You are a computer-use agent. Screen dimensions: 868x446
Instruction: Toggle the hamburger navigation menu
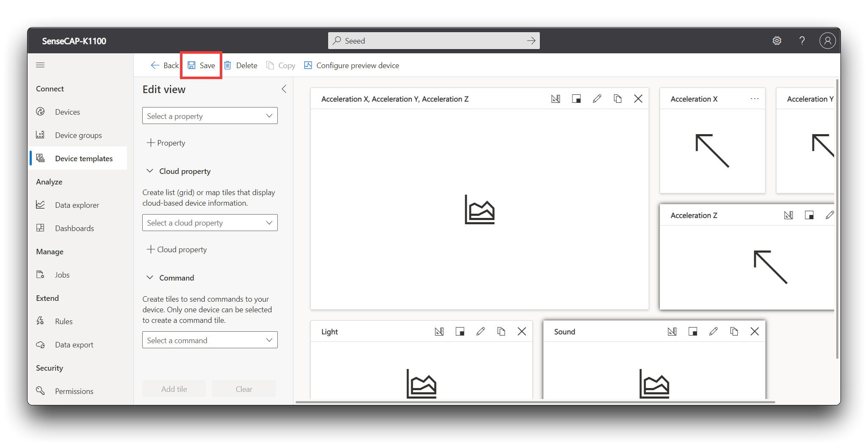[40, 65]
